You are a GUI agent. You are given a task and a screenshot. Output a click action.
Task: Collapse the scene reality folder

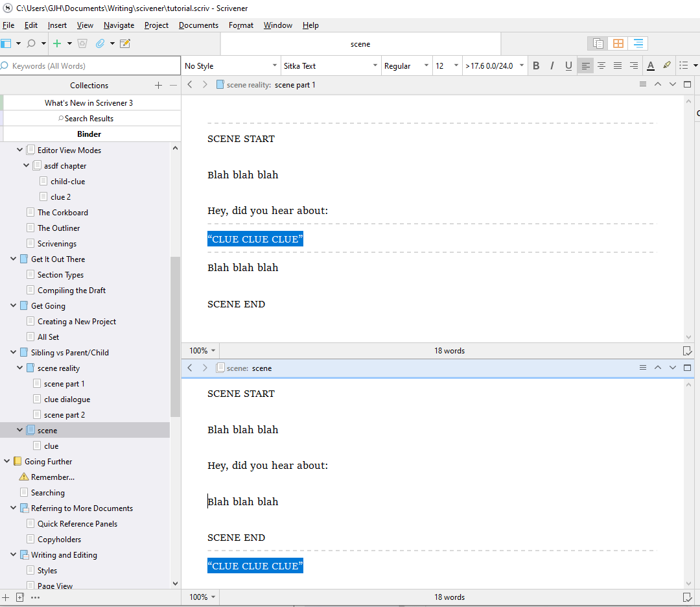click(x=21, y=368)
